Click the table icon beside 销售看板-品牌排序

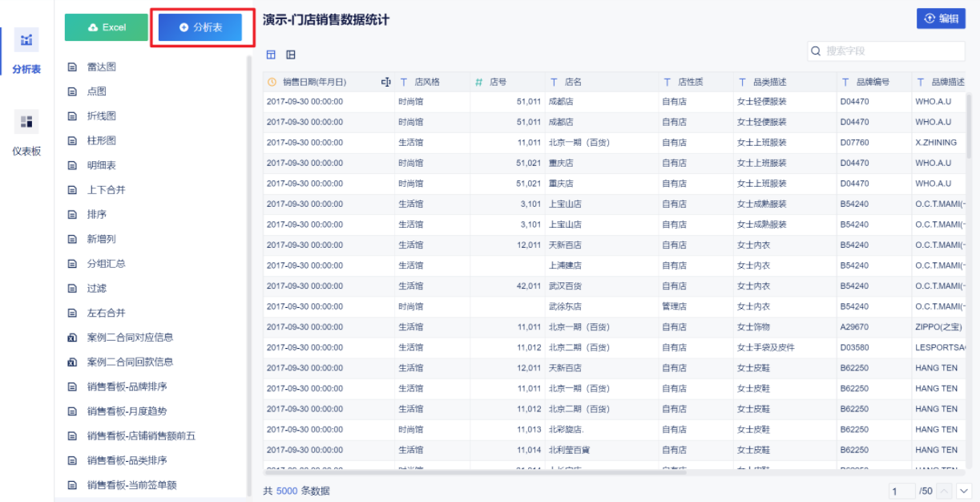click(x=72, y=387)
